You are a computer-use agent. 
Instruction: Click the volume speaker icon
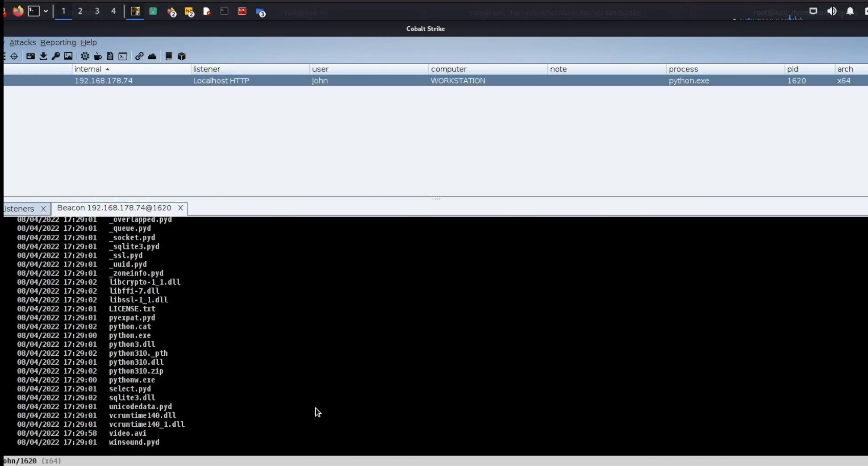click(832, 11)
